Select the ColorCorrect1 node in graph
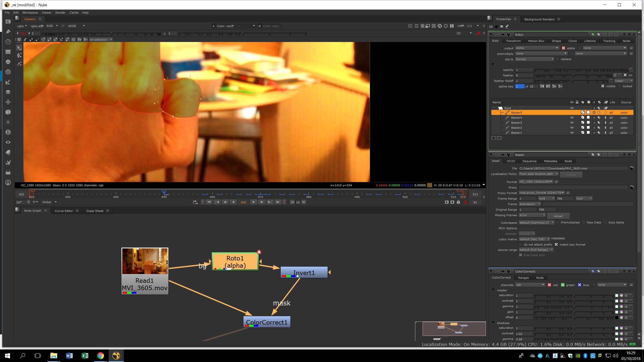 267,322
